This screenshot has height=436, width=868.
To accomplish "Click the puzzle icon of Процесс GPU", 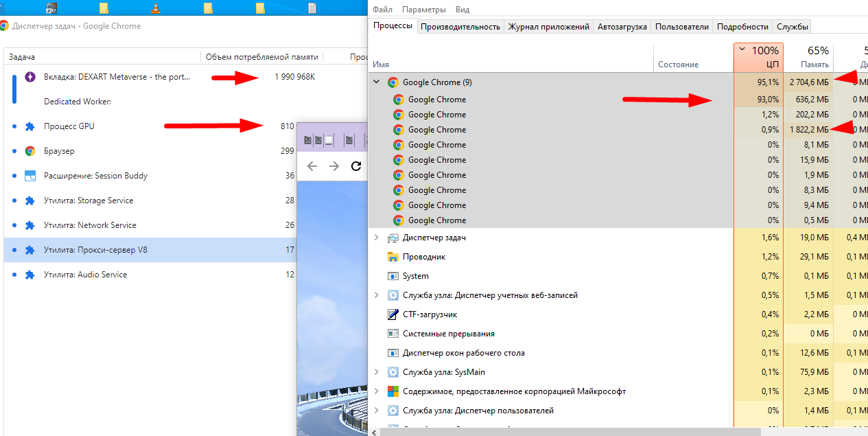I will [x=30, y=126].
